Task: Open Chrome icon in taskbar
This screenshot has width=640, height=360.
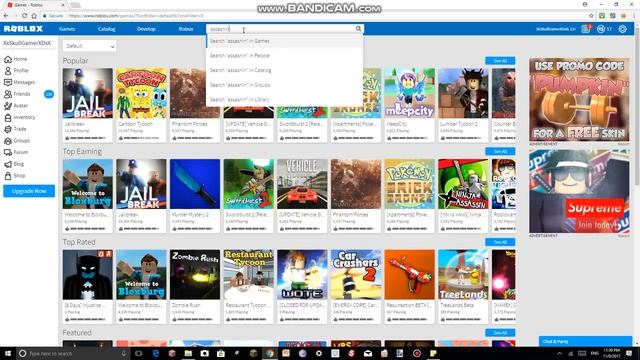Action: tap(270, 353)
